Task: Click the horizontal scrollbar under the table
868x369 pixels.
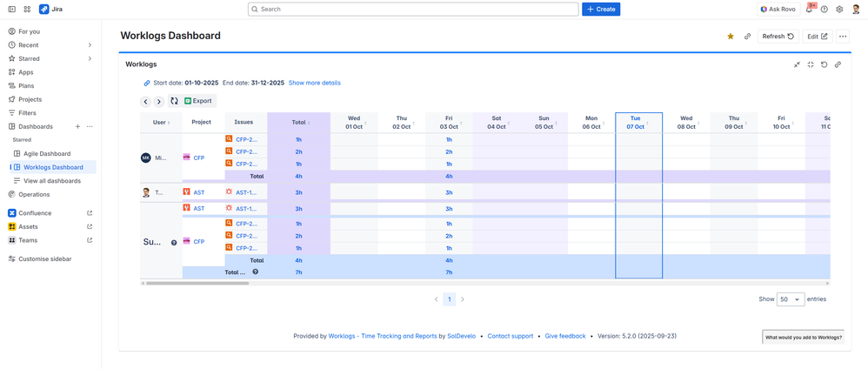Action: (x=197, y=283)
